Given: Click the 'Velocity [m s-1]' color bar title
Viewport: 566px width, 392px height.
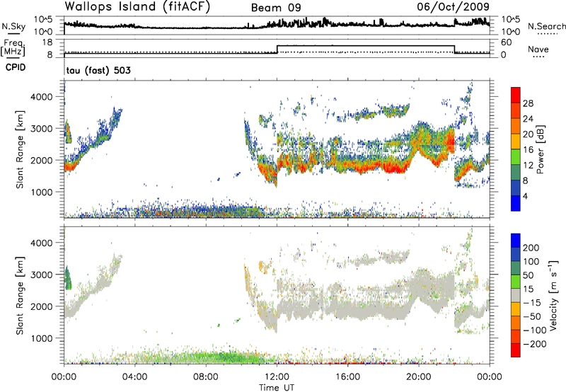Looking at the screenshot, I should 553,296.
